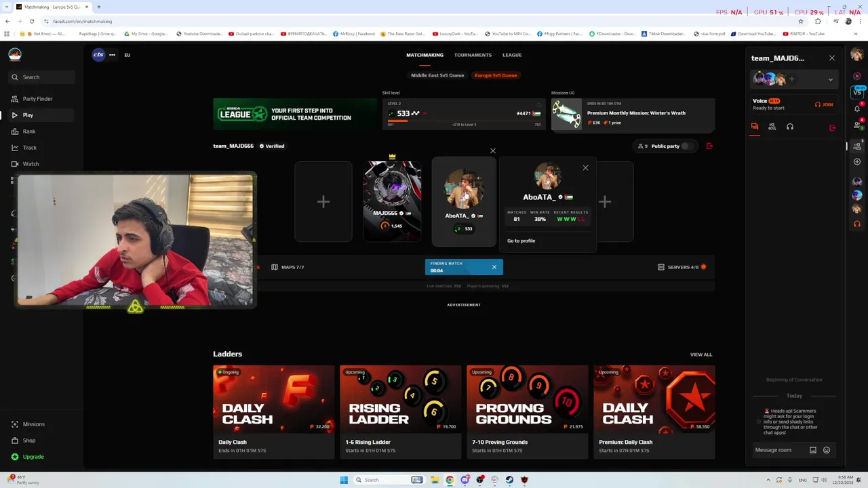This screenshot has width=868, height=488.
Task: Click the Play triangle icon in sidebar
Action: (x=15, y=115)
